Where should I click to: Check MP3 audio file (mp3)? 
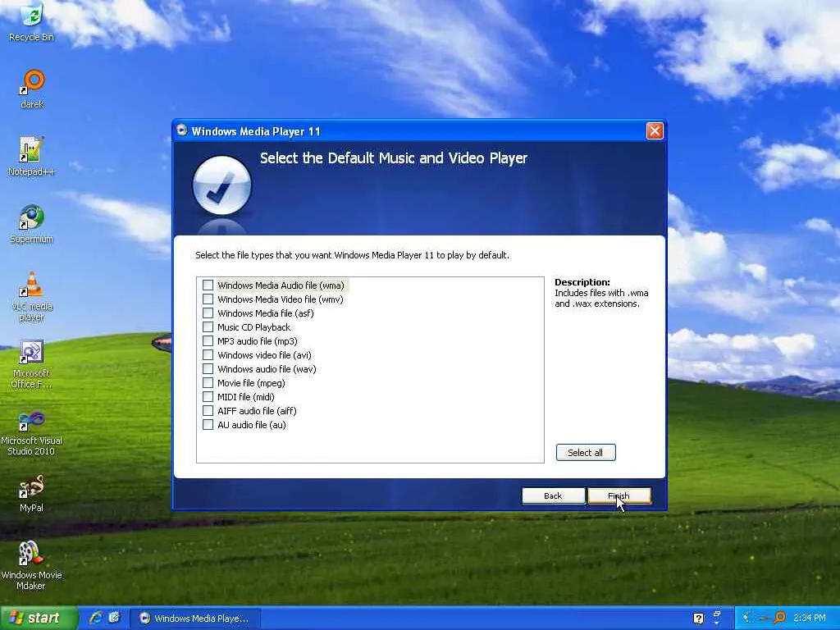(x=208, y=340)
